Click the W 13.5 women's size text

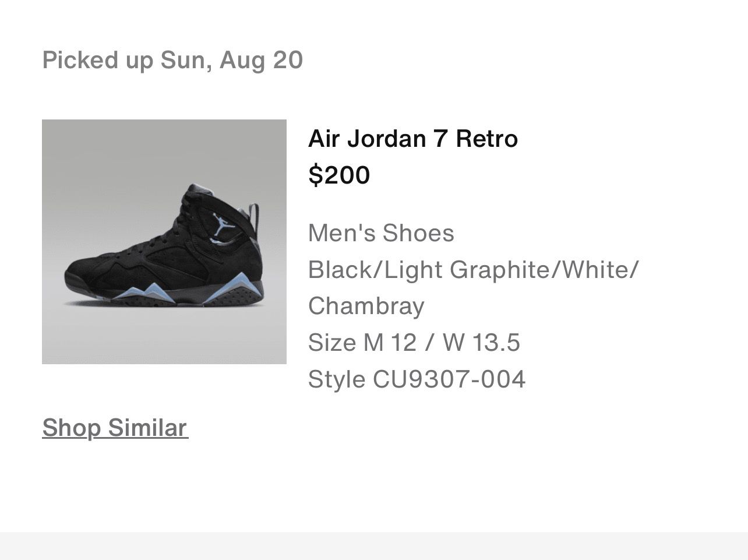[x=481, y=343]
